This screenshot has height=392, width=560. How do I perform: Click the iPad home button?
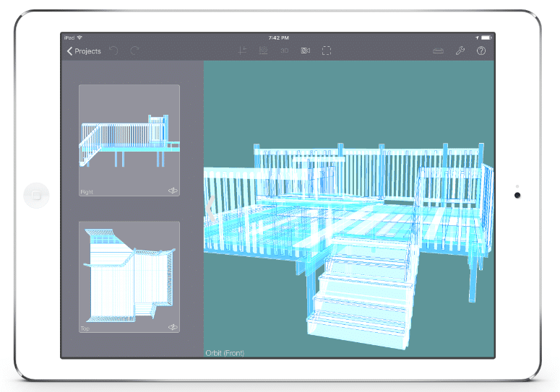(x=36, y=195)
